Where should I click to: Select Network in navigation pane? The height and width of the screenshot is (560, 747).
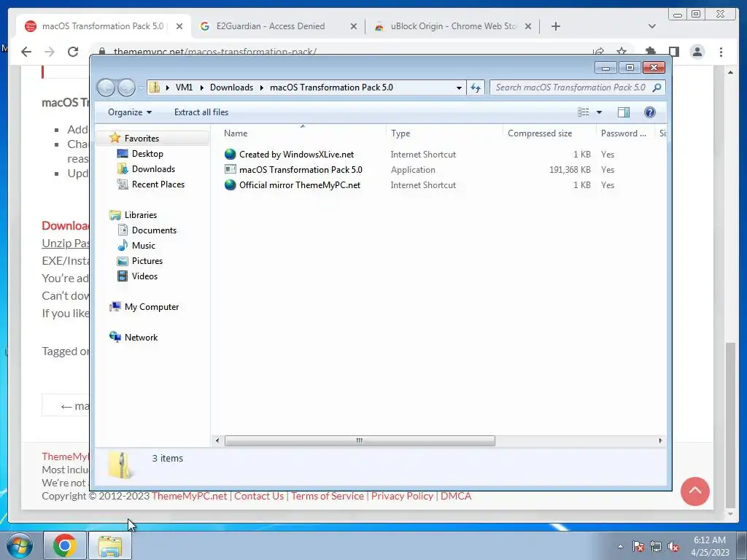(141, 338)
